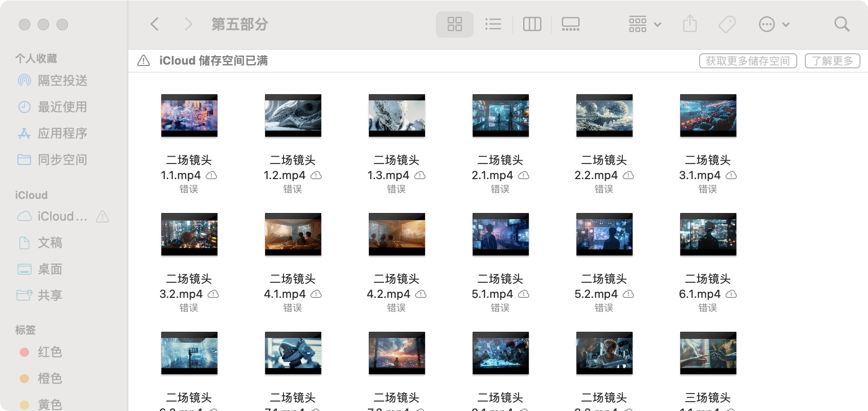The image size is (868, 411).
Task: Go forward with the right chevron
Action: (188, 24)
